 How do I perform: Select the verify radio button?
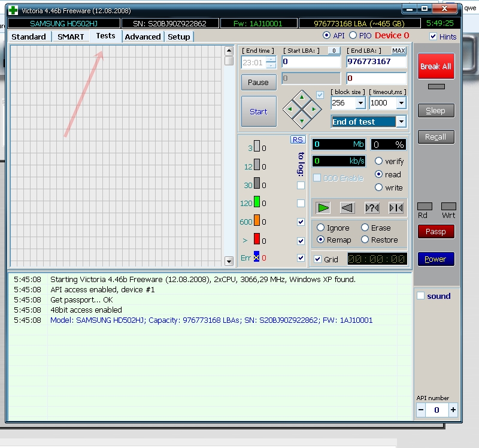click(x=379, y=161)
